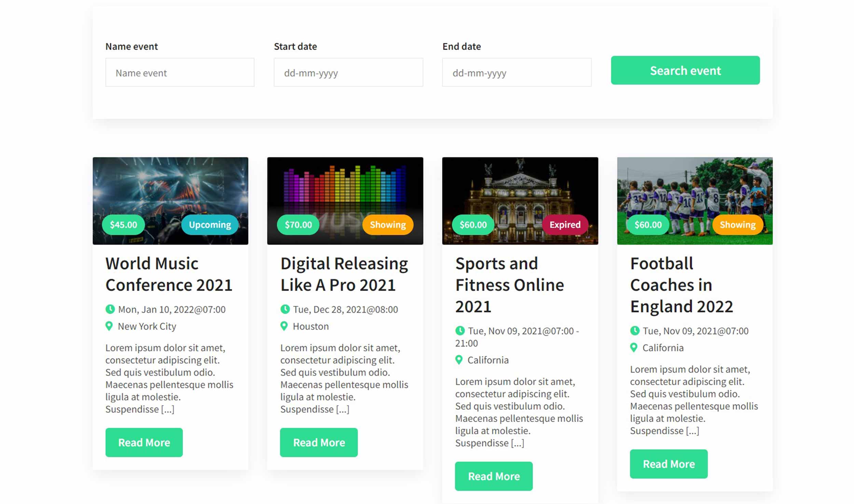The height and width of the screenshot is (504, 854).
Task: Click the date Mon, Jan 10, 2022@07:00
Action: point(172,309)
